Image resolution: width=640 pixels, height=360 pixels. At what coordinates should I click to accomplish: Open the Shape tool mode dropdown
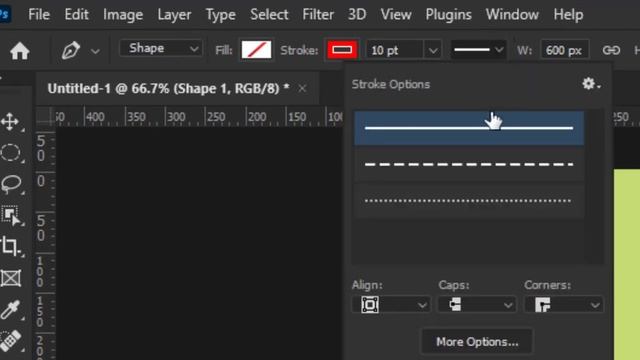point(161,49)
